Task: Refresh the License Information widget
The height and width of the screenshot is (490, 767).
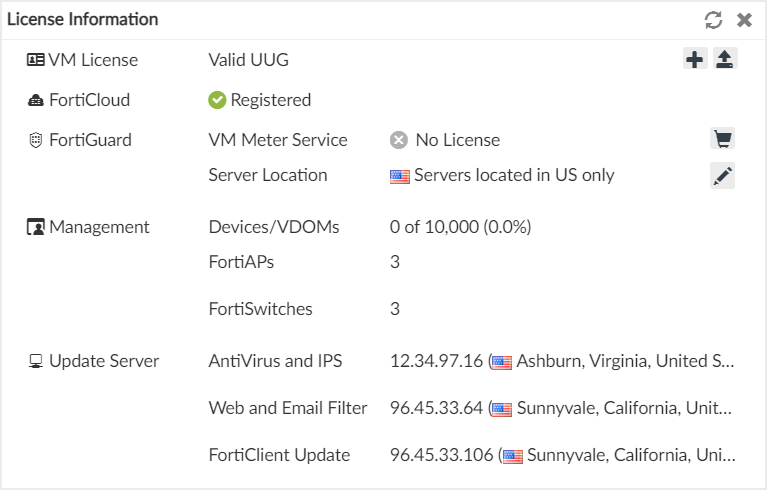Action: coord(713,20)
